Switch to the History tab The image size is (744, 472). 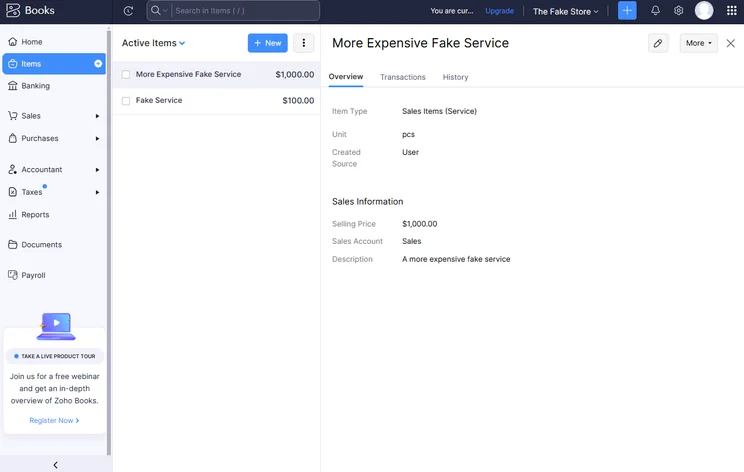pos(456,77)
